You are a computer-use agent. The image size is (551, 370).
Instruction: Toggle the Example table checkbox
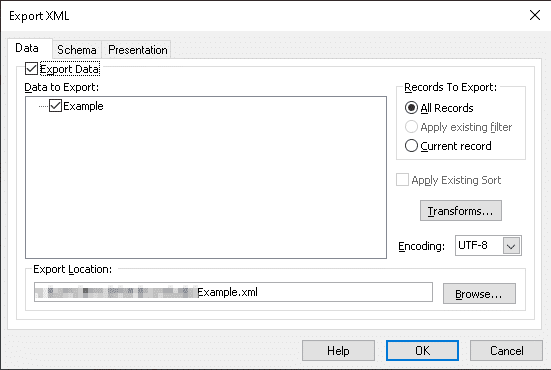click(x=56, y=105)
